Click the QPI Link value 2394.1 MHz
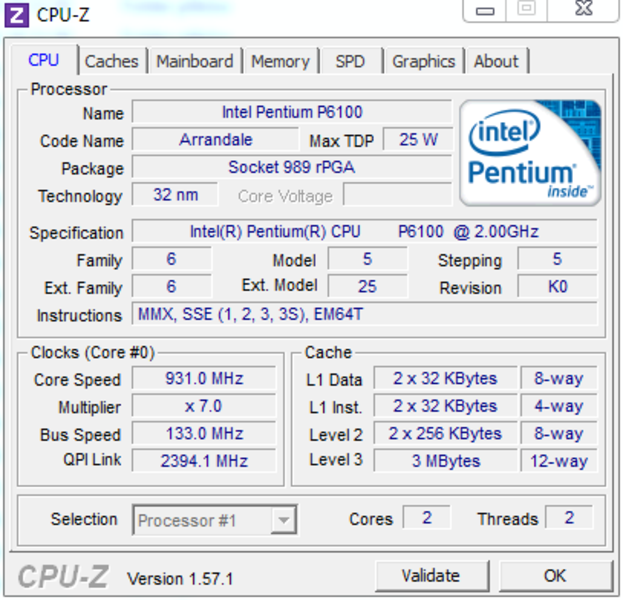The image size is (623, 600). click(204, 461)
